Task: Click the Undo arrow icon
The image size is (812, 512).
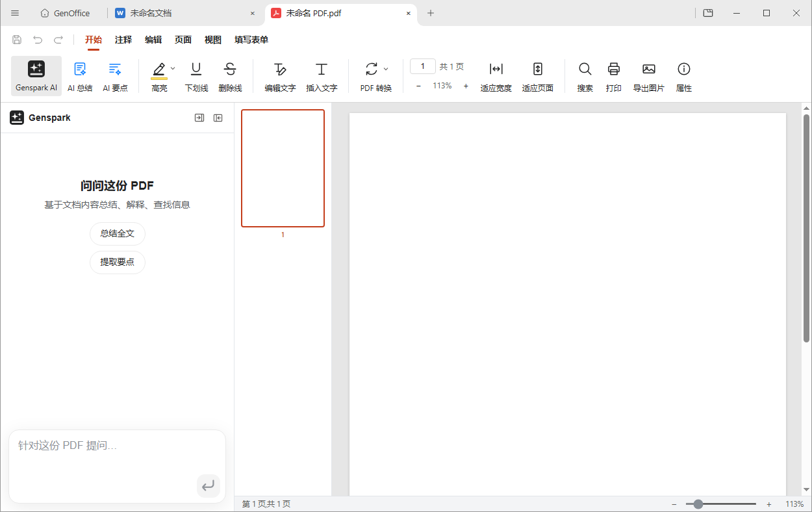Action: [x=38, y=40]
